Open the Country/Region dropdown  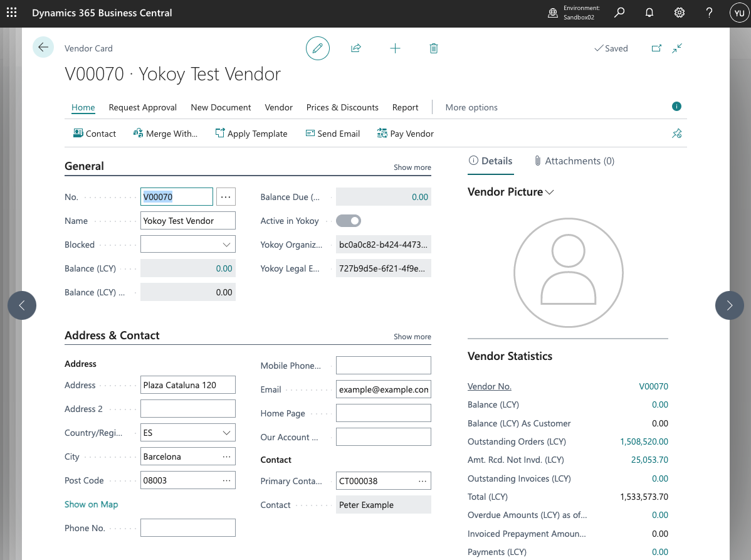[x=226, y=433]
